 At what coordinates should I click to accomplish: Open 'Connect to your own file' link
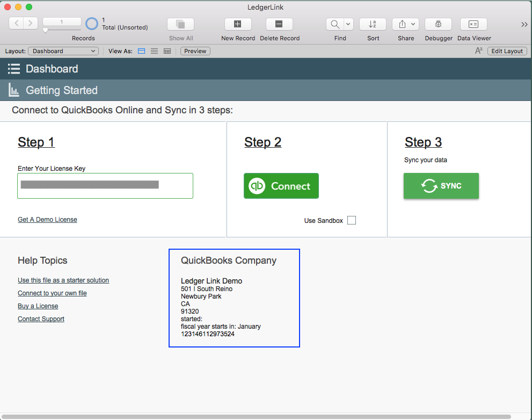[52, 293]
